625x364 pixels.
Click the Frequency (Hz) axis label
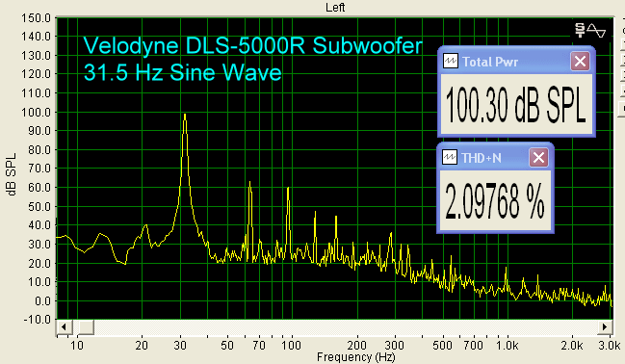pos(356,357)
